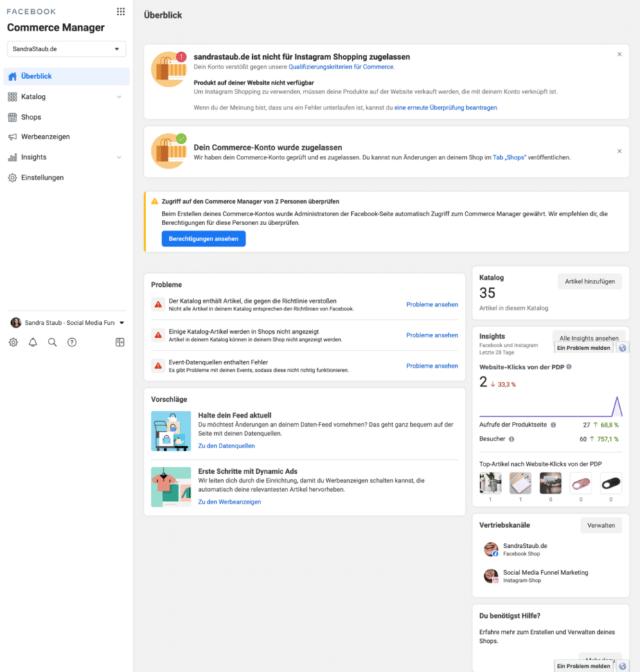
Task: Click warning icon of Event-Datenquellen problem
Action: [x=158, y=366]
